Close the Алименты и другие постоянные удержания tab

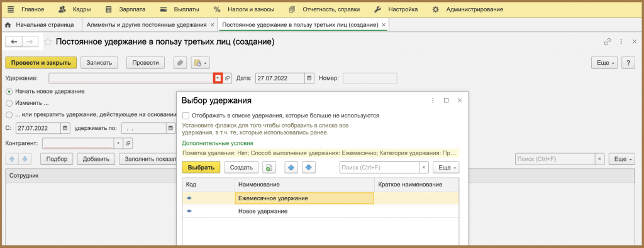tap(212, 25)
